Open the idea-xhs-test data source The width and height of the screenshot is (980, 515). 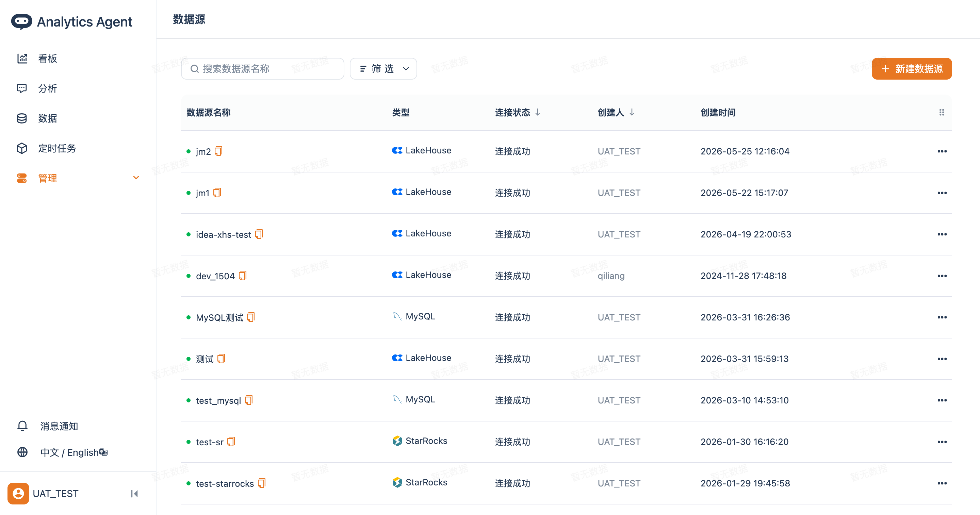pos(223,234)
